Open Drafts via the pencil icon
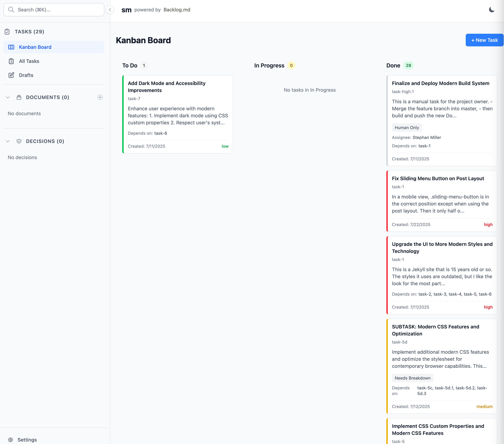 11,75
